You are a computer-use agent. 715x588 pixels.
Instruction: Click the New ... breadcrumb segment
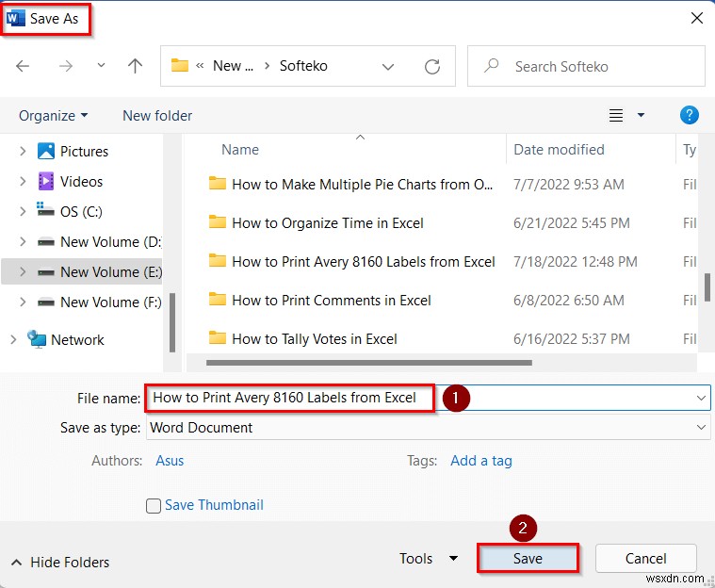click(233, 66)
